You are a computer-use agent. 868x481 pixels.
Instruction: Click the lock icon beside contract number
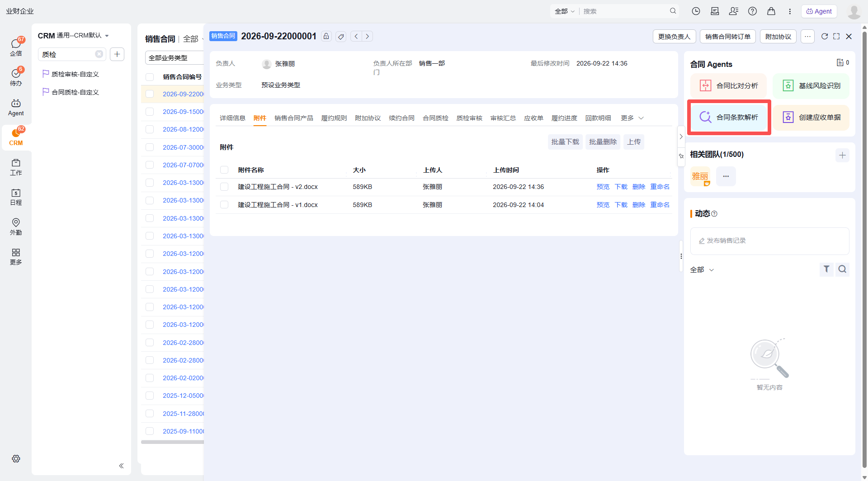(326, 36)
